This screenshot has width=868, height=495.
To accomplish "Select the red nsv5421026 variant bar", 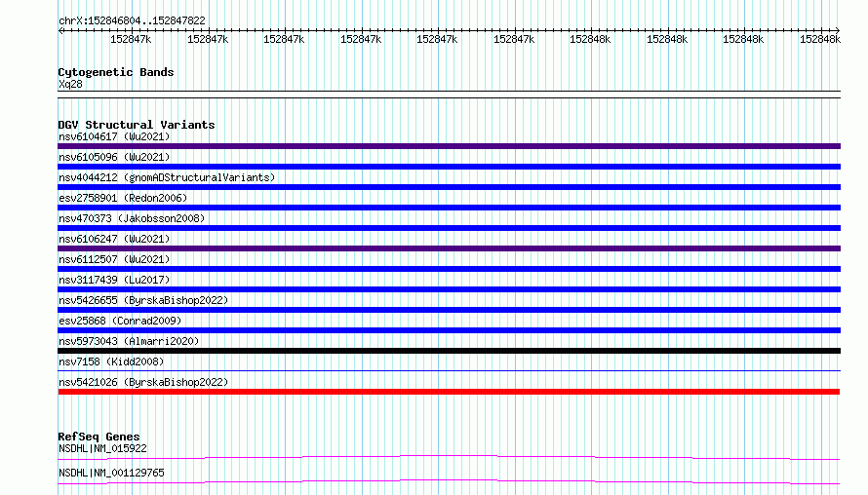I will click(449, 392).
